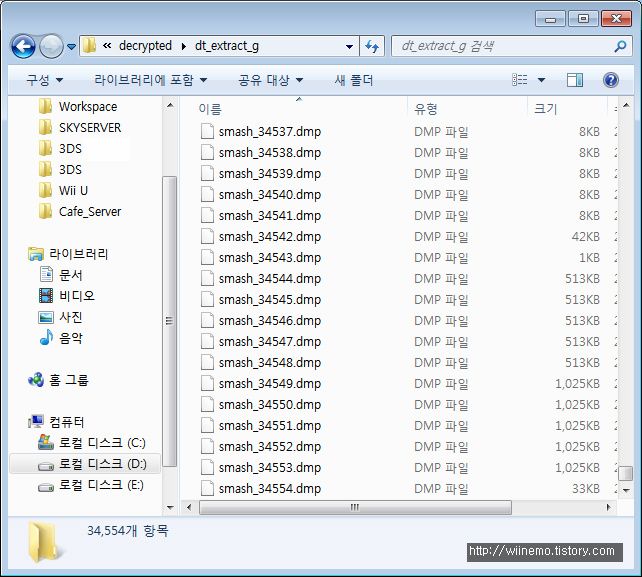Click the file list vertical scrollbar thumb
This screenshot has height=577, width=642.
point(626,473)
